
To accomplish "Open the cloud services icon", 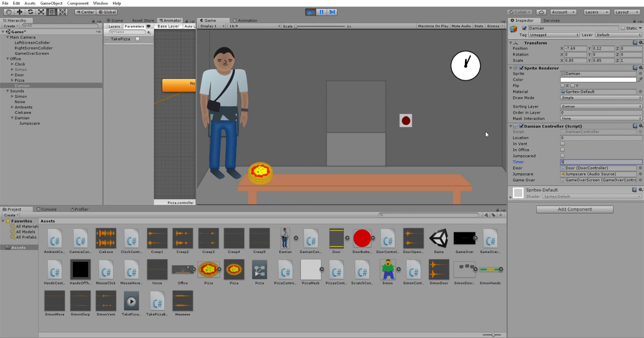I will pos(541,12).
